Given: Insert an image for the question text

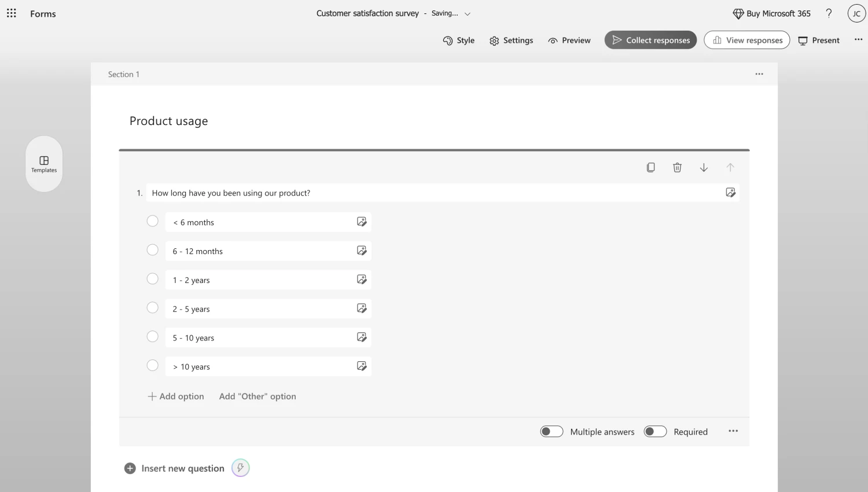Looking at the screenshot, I should click(730, 192).
